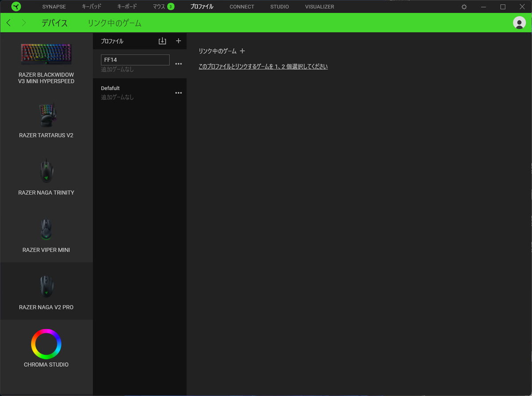Click the Razer logo icon
This screenshot has height=396, width=532.
16,7
